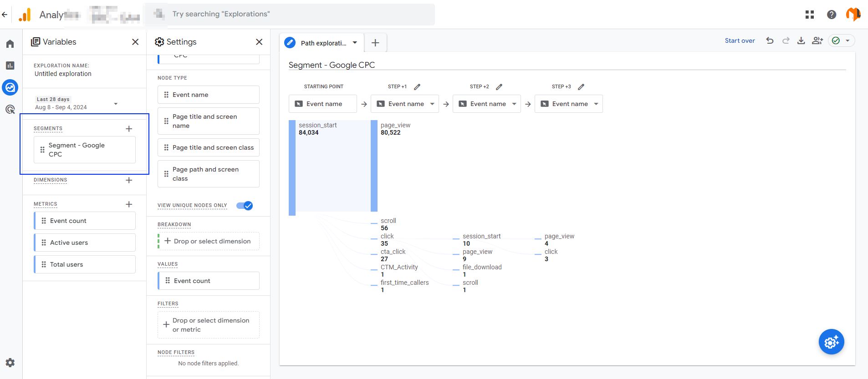Click the Event count value chip
This screenshot has height=379, width=868.
[x=209, y=281]
